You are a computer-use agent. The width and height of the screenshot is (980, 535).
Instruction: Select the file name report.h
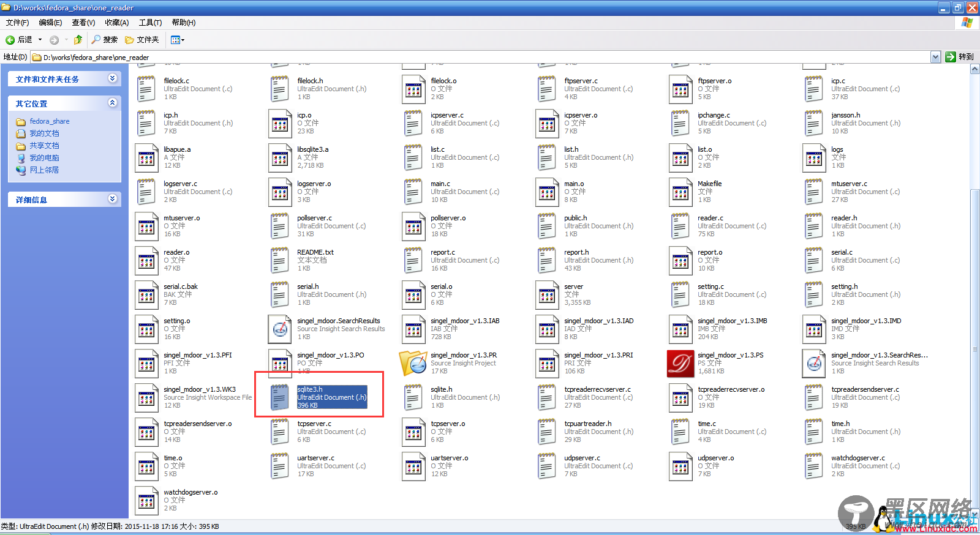point(576,252)
